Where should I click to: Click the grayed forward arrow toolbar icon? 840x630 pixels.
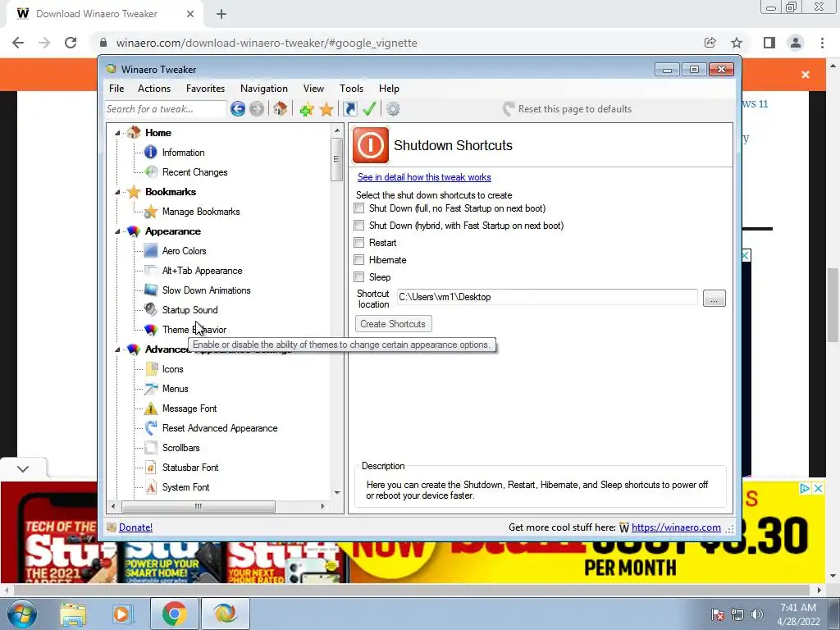point(257,109)
